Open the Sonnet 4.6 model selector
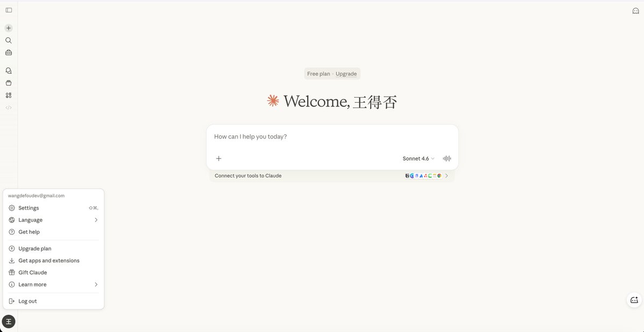Screen dimensions: 644x332 pos(418,158)
